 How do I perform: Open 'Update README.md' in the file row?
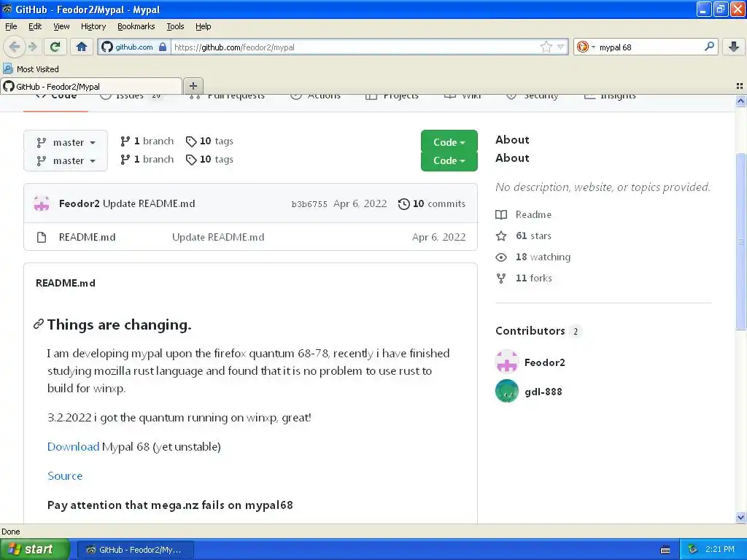click(x=218, y=237)
